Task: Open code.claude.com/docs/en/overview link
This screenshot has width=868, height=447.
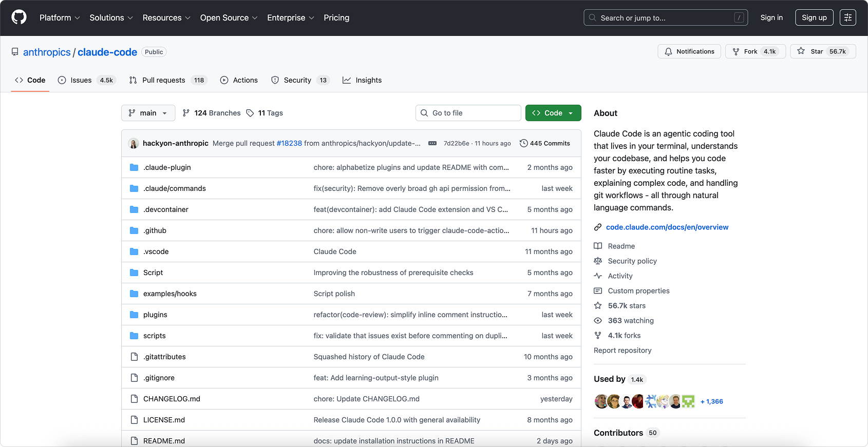Action: [667, 227]
